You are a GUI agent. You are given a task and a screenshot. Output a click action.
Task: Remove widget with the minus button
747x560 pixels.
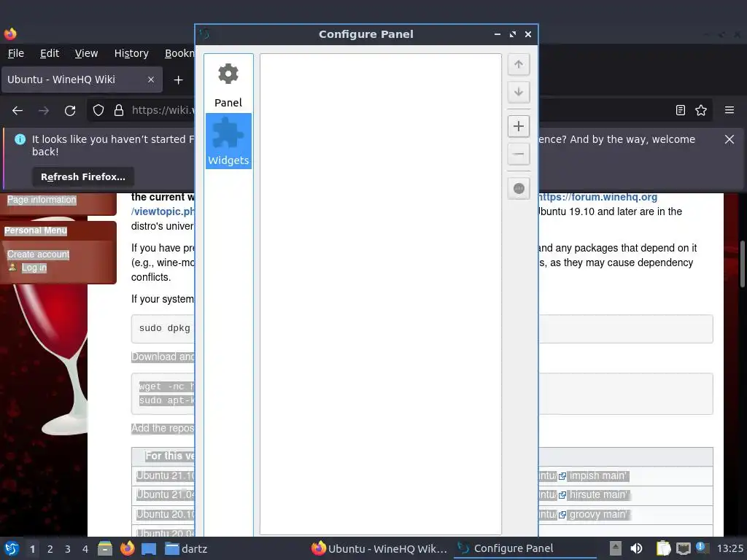[x=519, y=154]
